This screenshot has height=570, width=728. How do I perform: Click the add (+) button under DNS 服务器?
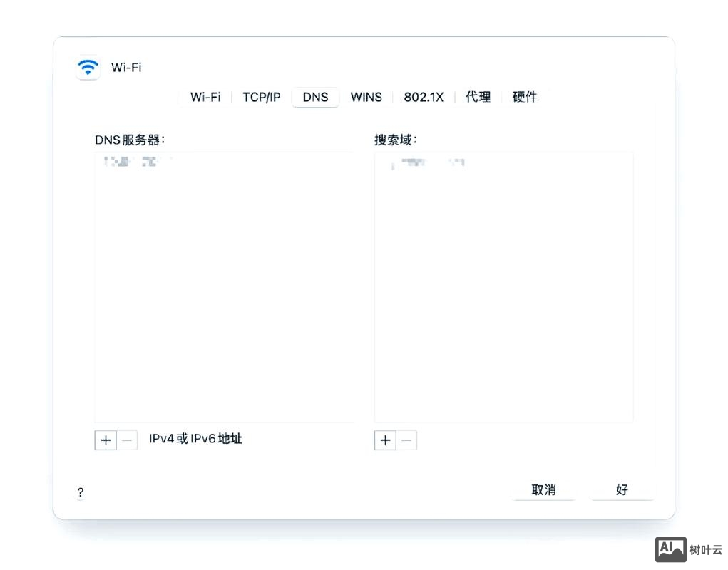(105, 440)
